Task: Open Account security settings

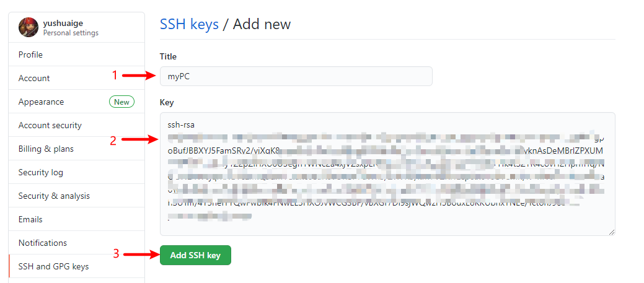Action: coord(76,125)
